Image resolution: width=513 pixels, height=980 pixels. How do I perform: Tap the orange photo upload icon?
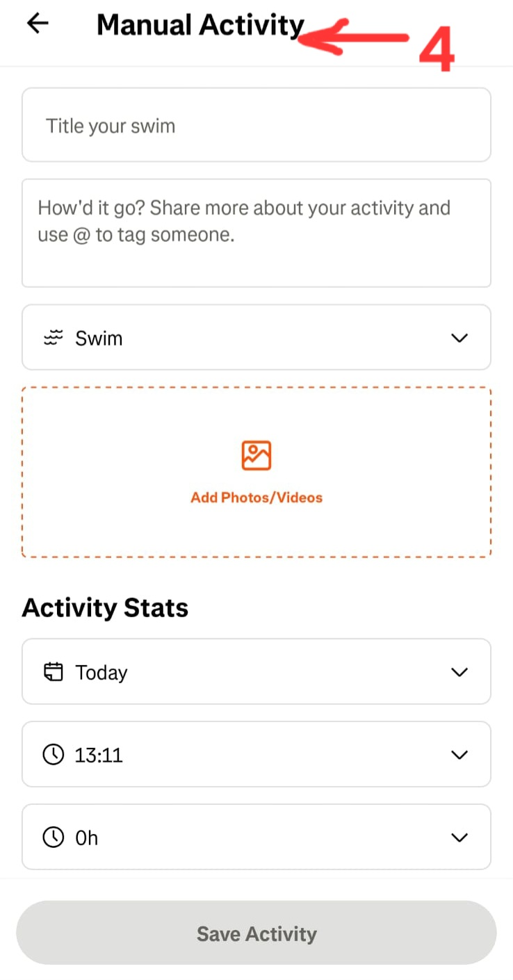pos(256,455)
